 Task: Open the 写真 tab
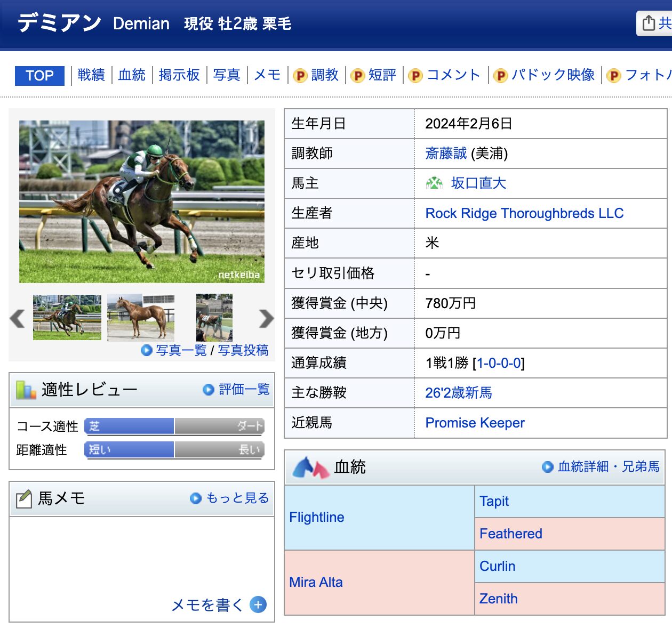[227, 75]
